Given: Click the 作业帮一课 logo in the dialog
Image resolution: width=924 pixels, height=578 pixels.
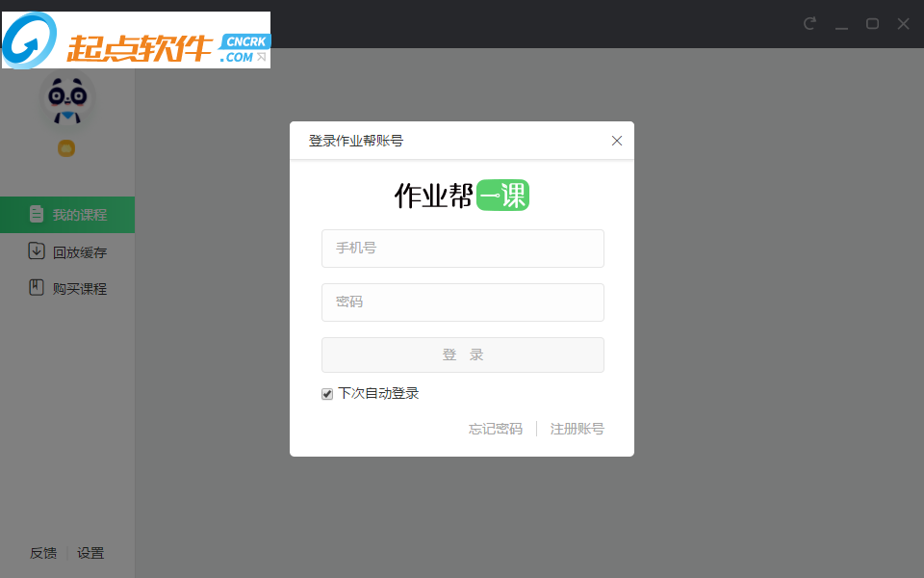Looking at the screenshot, I should click(462, 196).
